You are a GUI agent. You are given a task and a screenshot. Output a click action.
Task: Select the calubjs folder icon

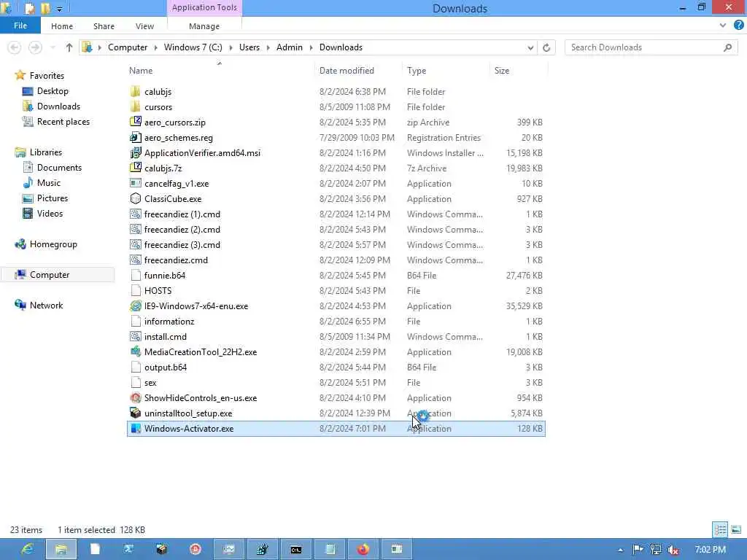pyautogui.click(x=136, y=91)
